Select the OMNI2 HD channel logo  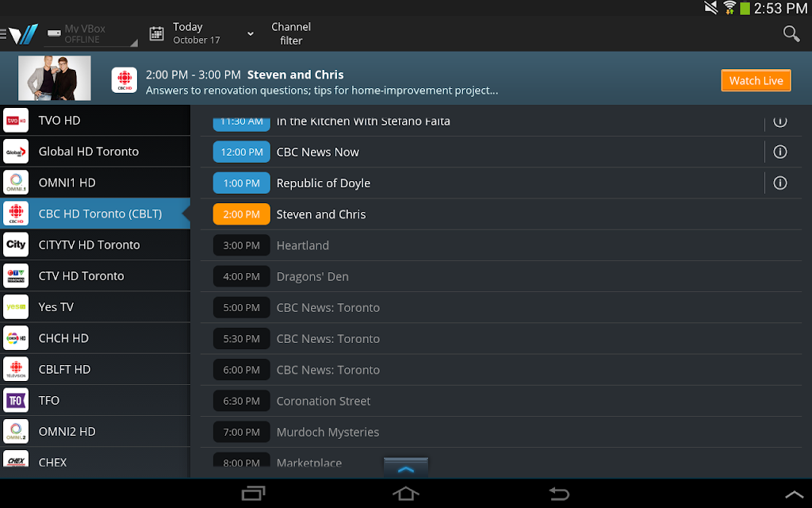click(x=16, y=431)
